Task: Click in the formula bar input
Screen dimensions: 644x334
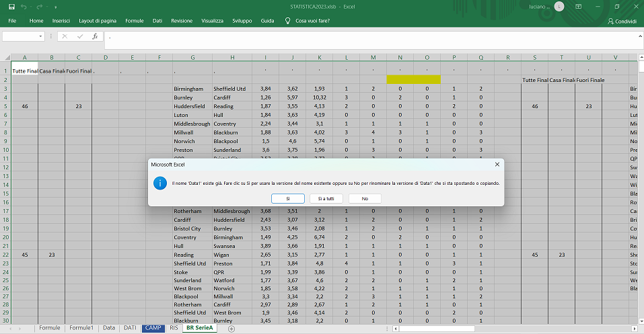Action: 371,40
